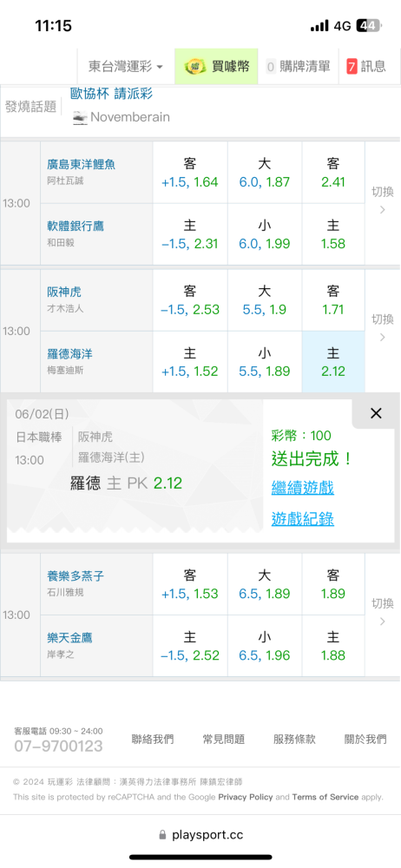The width and height of the screenshot is (401, 868).
Task: Open the Privacy Policy link
Action: (x=246, y=797)
